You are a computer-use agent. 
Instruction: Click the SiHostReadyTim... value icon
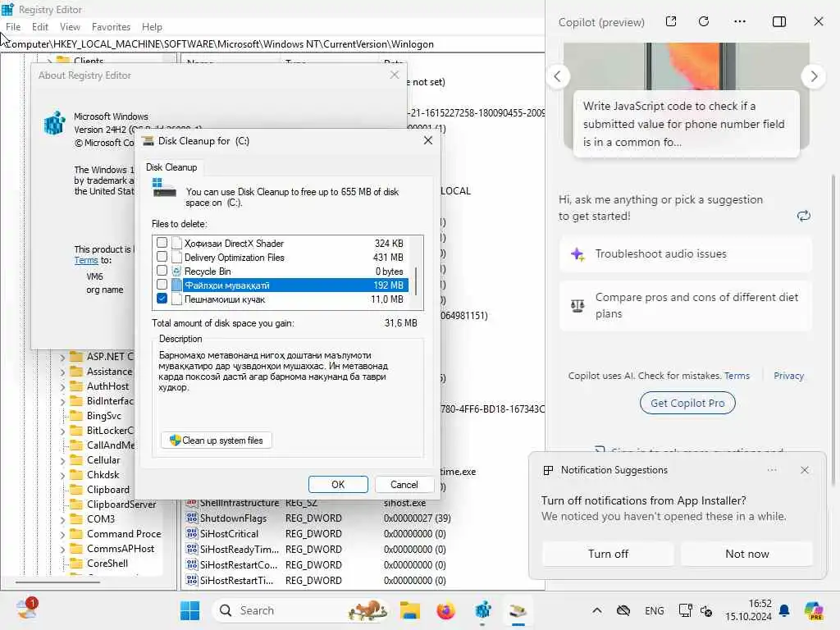[192, 549]
